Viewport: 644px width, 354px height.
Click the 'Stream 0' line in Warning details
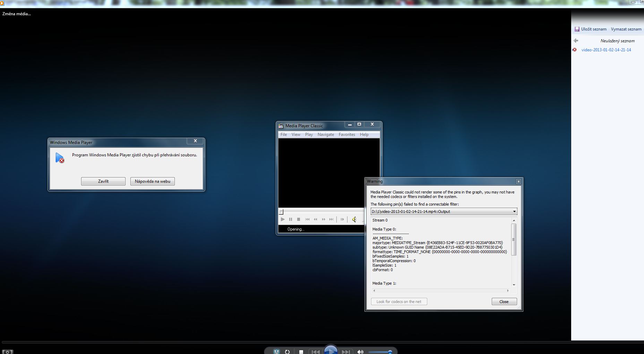380,220
